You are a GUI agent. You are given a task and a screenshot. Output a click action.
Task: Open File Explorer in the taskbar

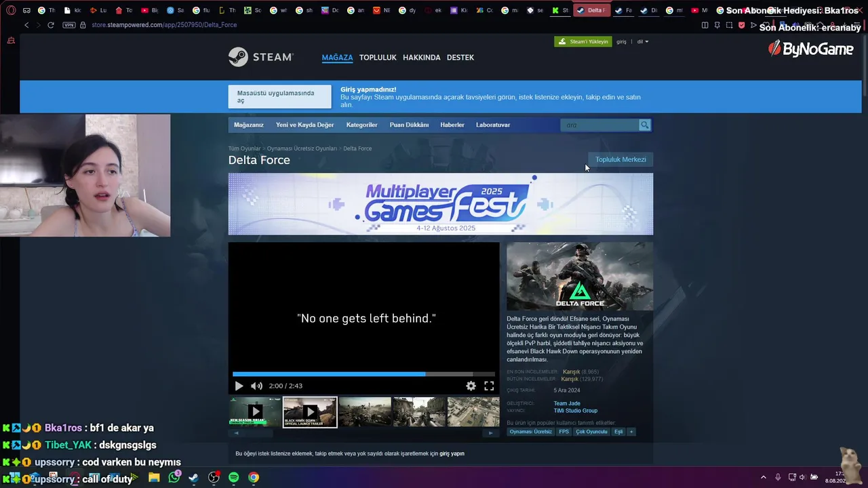[154, 477]
